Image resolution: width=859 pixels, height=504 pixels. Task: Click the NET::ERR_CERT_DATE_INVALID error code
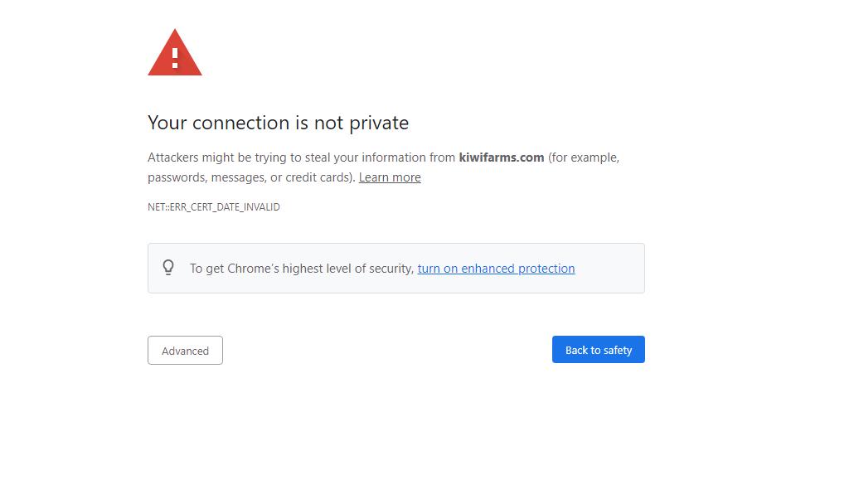coord(214,207)
